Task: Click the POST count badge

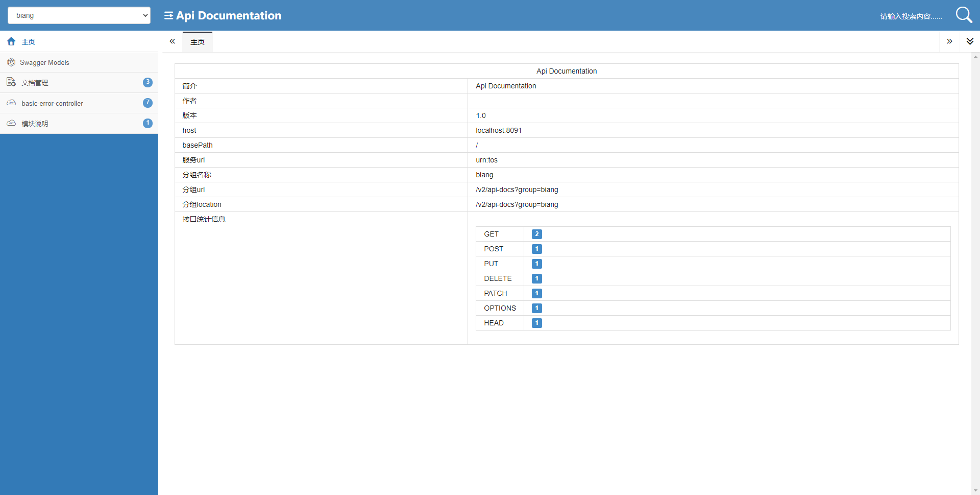Action: point(536,249)
